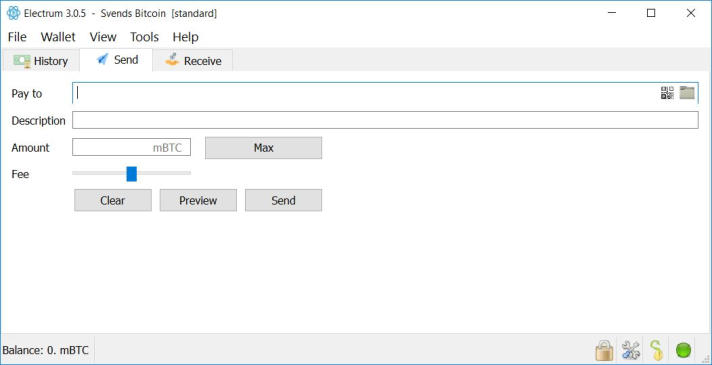Focus the Pay to address field
The image size is (712, 365).
click(385, 93)
